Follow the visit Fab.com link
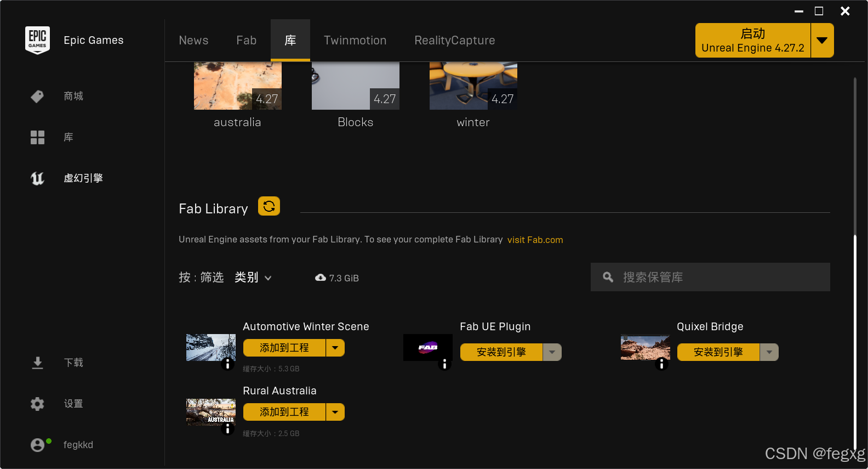The height and width of the screenshot is (469, 868). (x=535, y=240)
